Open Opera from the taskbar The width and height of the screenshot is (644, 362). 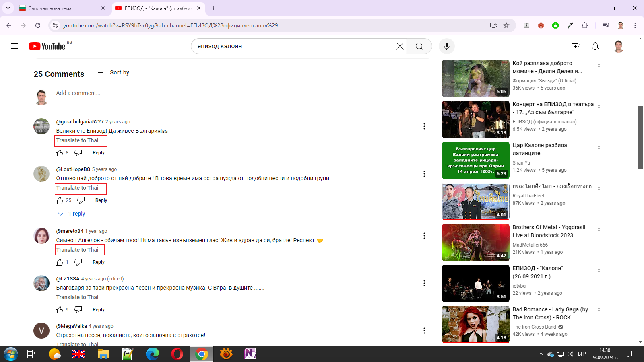click(177, 354)
